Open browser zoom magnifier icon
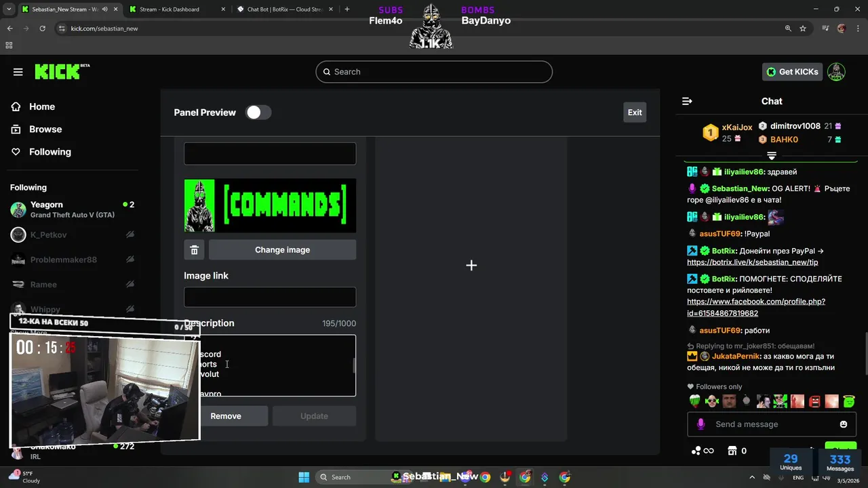 click(787, 28)
